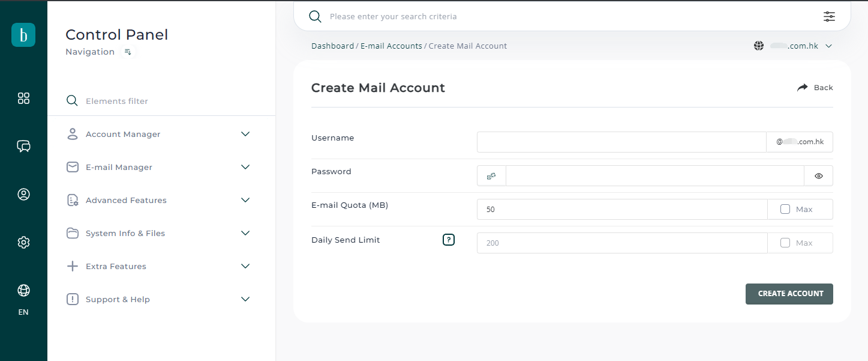Go to E-mail Accounts breadcrumb link
The image size is (868, 361).
tap(391, 46)
